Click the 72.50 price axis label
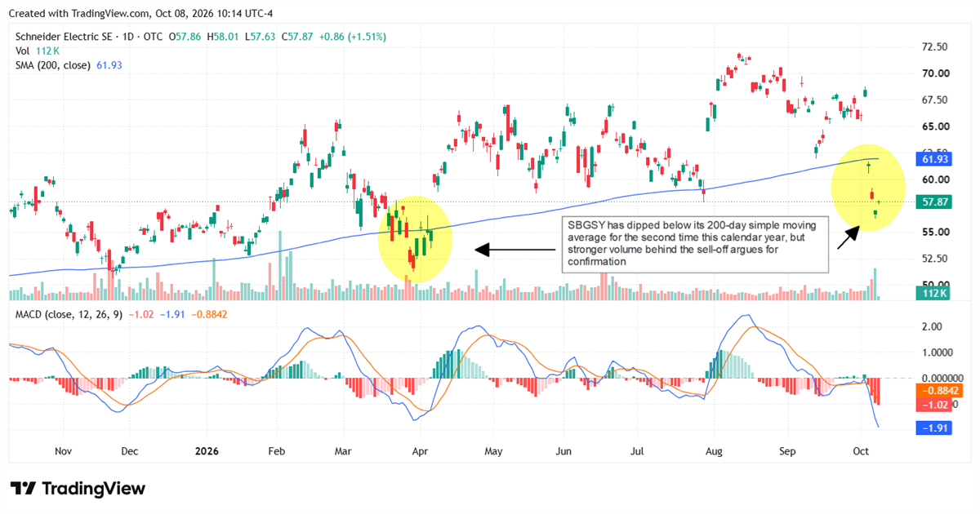Viewport: 980px width, 514px height. pos(935,47)
